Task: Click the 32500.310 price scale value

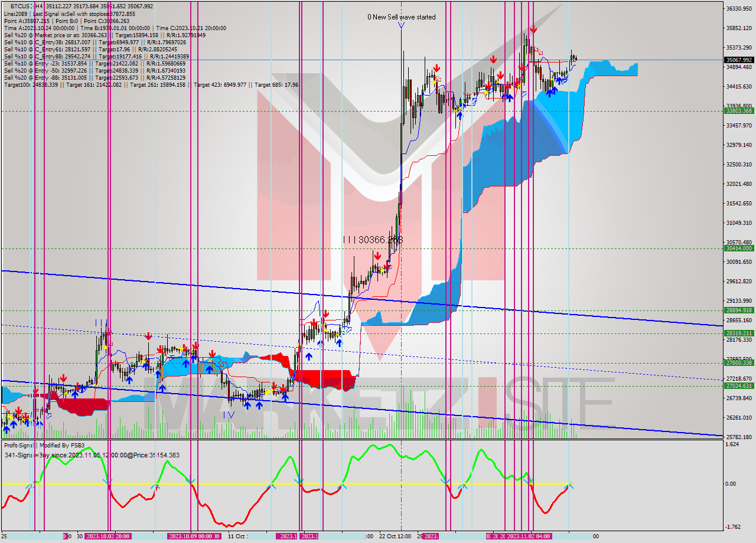Action: tap(739, 164)
